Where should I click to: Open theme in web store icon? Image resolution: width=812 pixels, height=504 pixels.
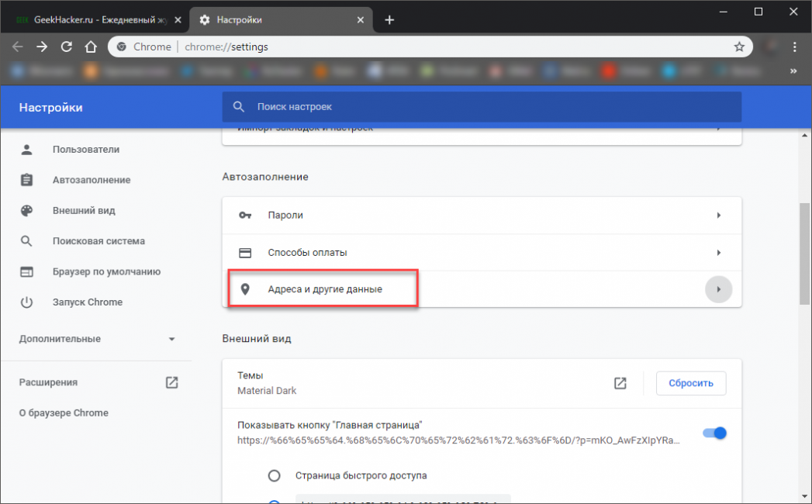point(620,383)
